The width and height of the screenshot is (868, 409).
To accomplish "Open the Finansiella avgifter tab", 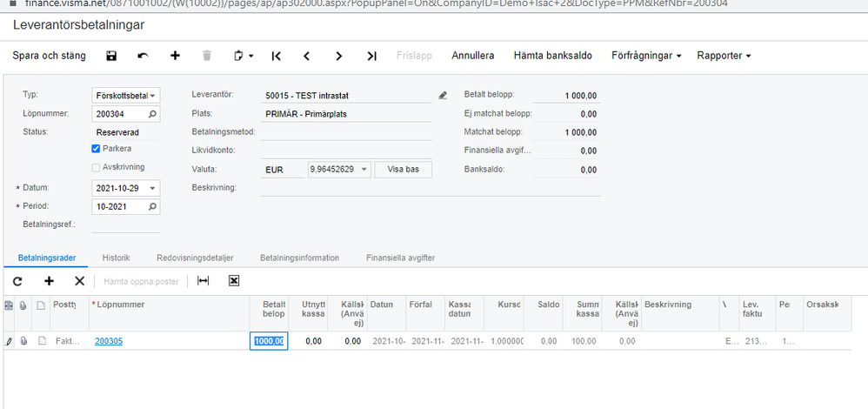I will coord(400,258).
